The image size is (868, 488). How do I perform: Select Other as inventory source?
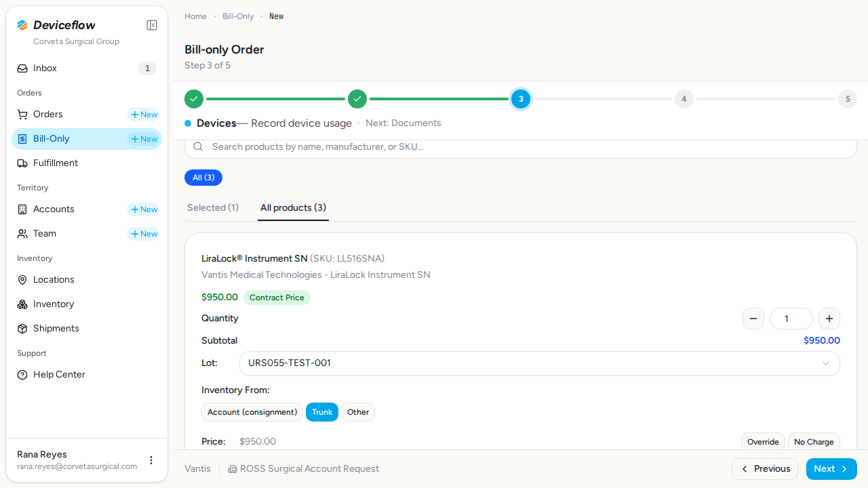358,412
